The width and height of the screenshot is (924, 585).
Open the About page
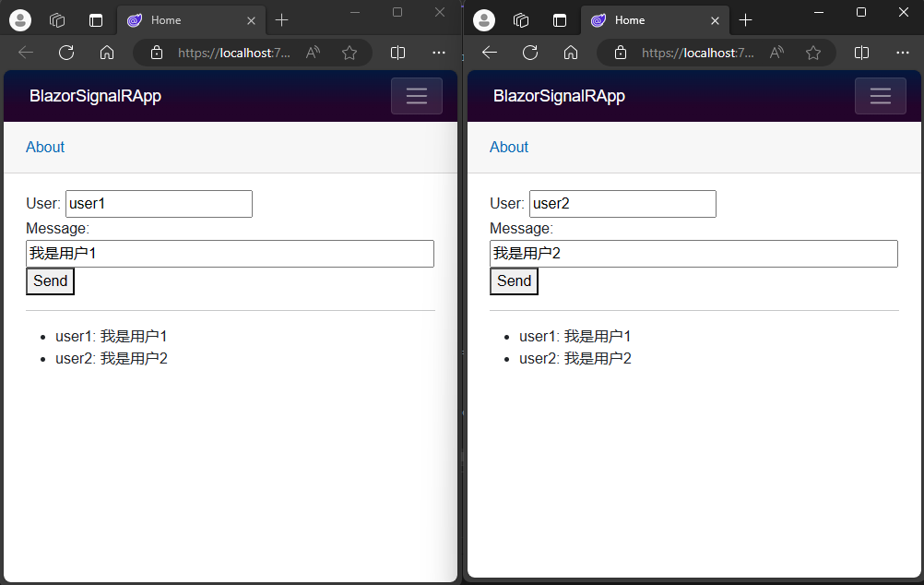coord(44,147)
